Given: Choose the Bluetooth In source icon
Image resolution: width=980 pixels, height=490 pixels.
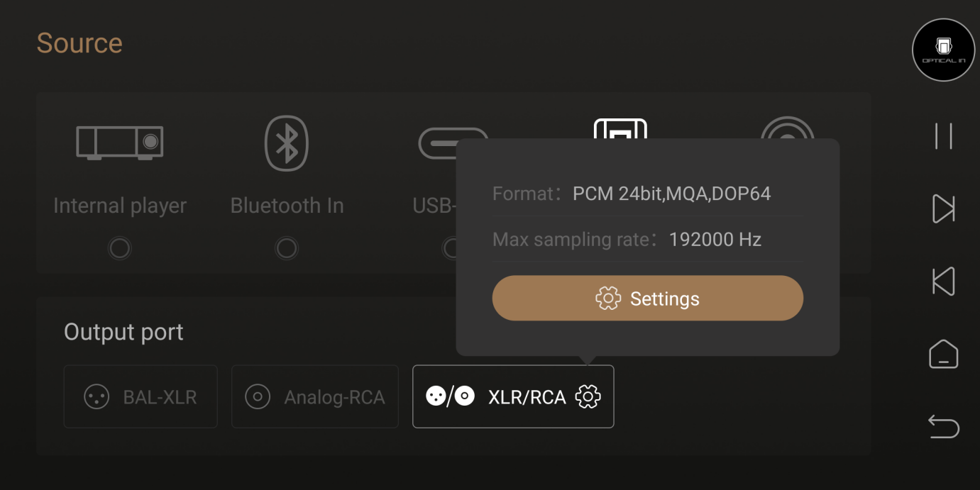Looking at the screenshot, I should tap(286, 143).
